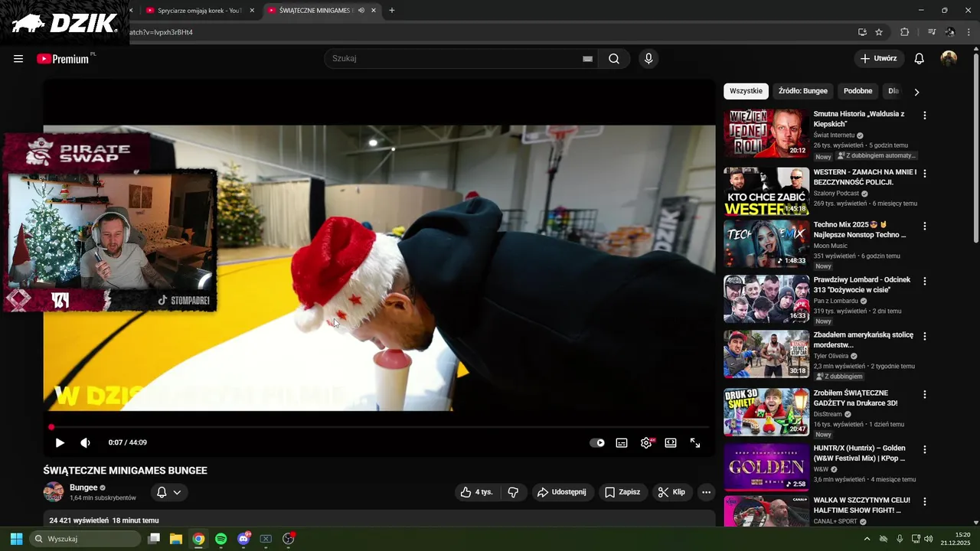The height and width of the screenshot is (551, 980).
Task: Open options menu for Smutna Historia video
Action: 924,116
